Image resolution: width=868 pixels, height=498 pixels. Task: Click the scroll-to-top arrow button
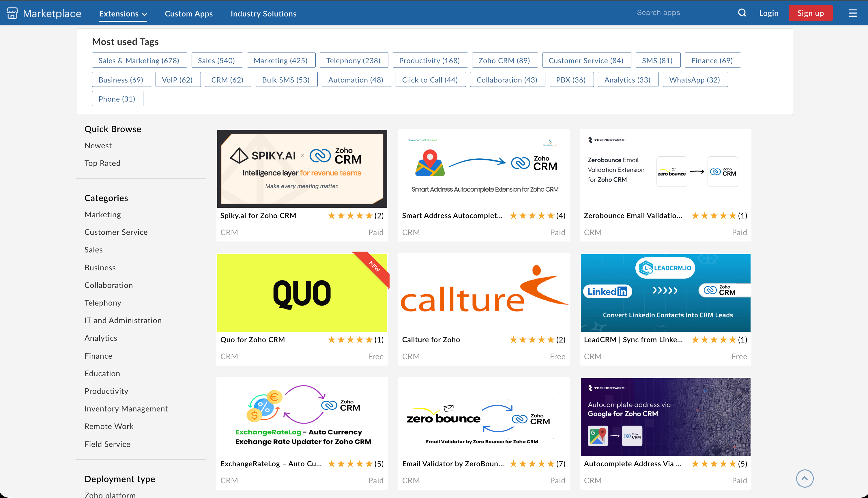pyautogui.click(x=805, y=478)
